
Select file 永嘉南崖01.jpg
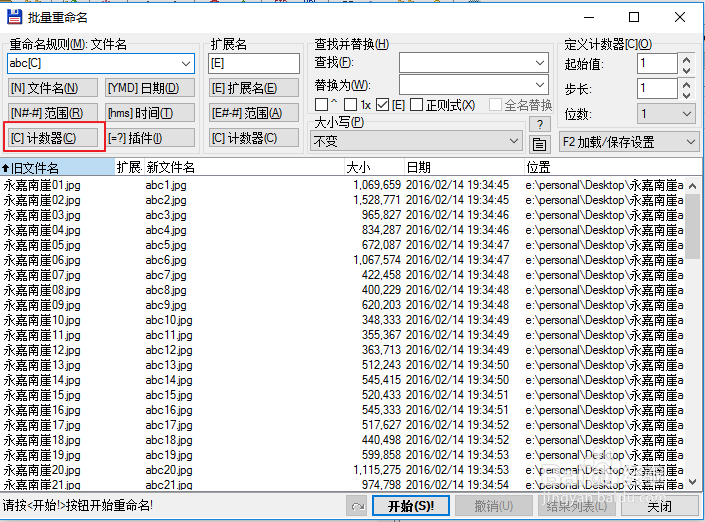coord(42,185)
